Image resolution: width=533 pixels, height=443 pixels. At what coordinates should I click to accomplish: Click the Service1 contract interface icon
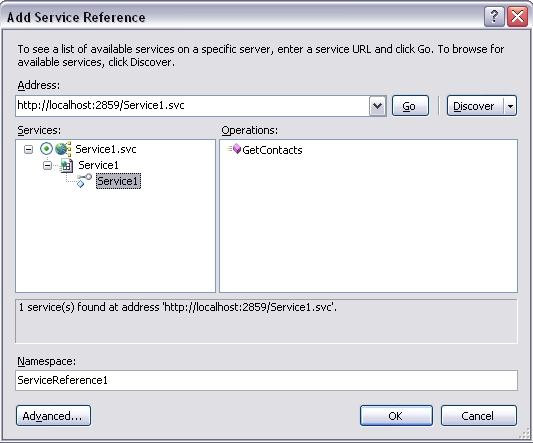[84, 181]
